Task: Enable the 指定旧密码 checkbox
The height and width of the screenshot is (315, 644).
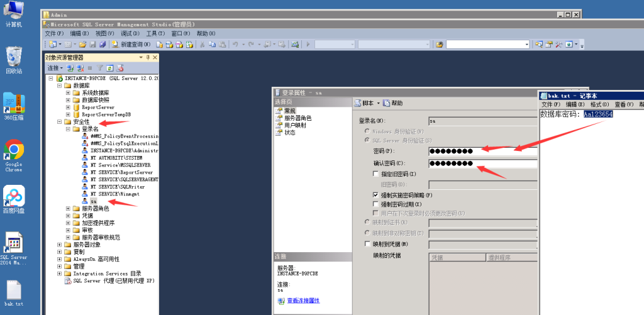Action: [375, 174]
